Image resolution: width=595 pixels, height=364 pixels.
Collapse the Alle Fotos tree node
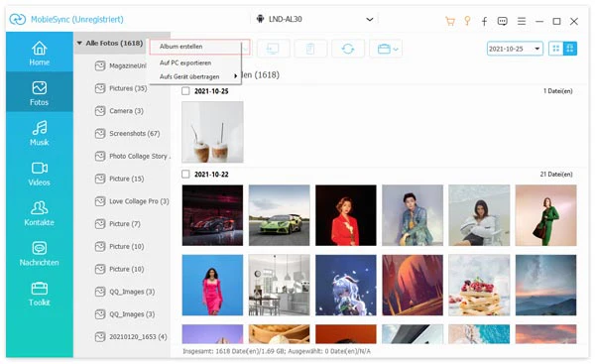(x=79, y=43)
